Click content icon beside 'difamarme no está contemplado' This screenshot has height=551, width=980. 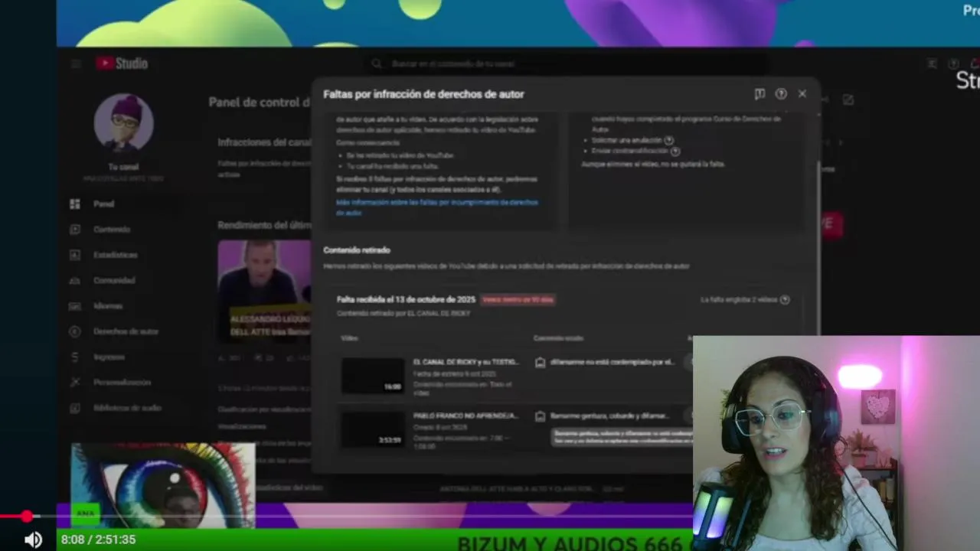[x=540, y=362]
